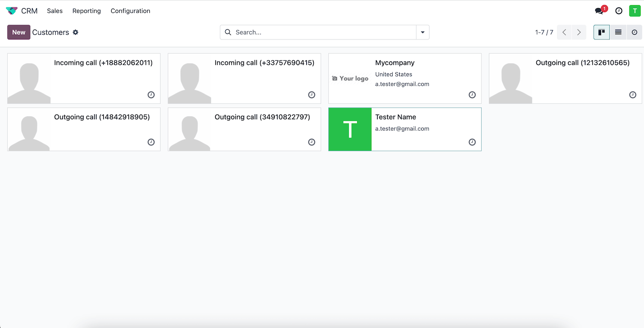Image resolution: width=644 pixels, height=328 pixels.
Task: Switch to List view
Action: click(x=618, y=32)
